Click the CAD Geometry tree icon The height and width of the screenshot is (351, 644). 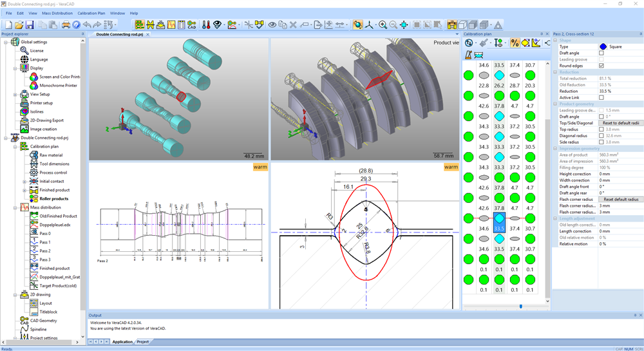(x=24, y=321)
